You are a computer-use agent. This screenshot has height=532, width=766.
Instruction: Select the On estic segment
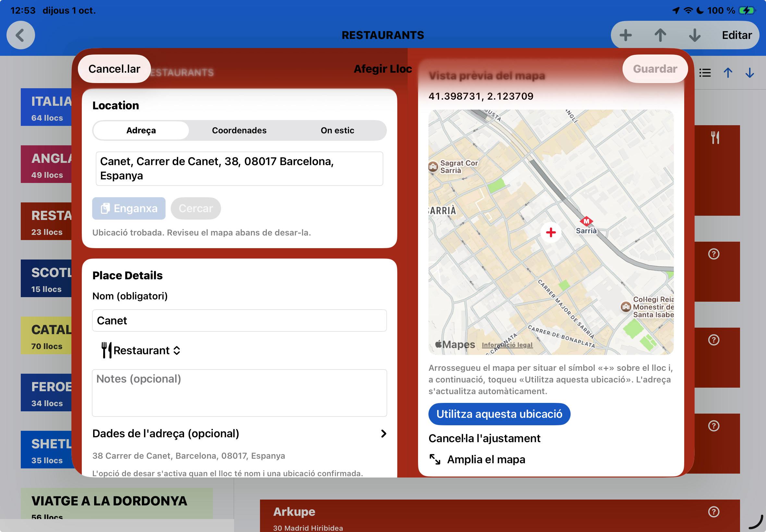click(x=337, y=130)
